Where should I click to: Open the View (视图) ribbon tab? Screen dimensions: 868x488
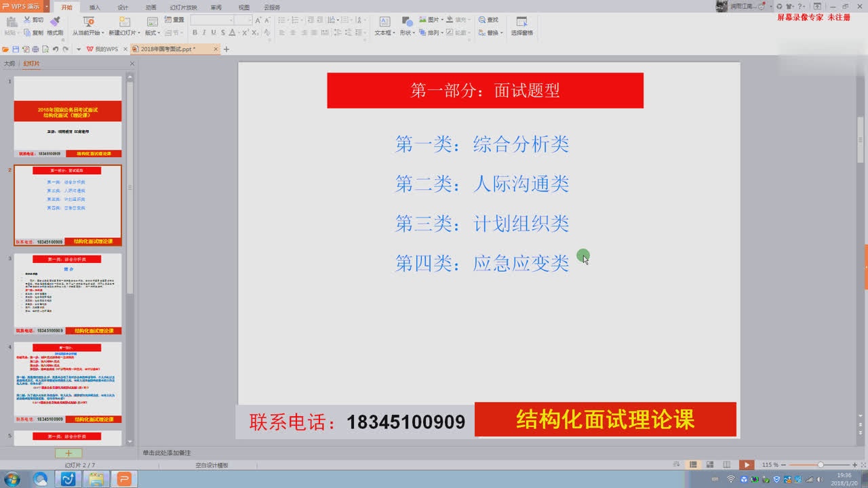[244, 7]
